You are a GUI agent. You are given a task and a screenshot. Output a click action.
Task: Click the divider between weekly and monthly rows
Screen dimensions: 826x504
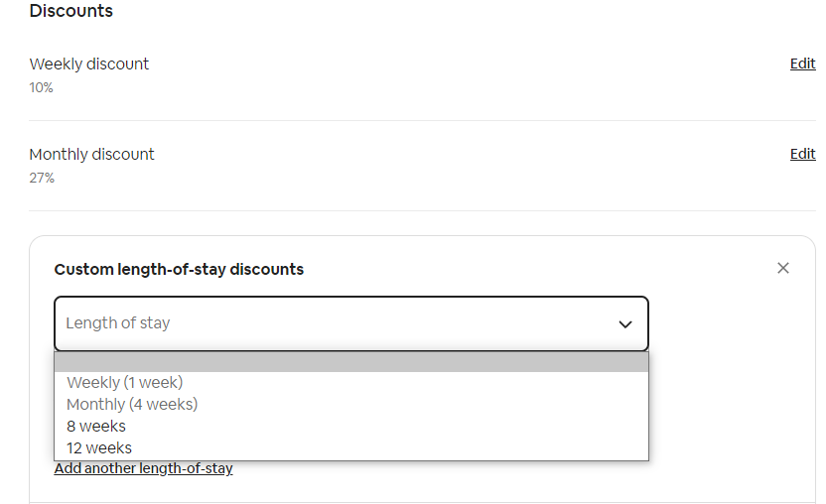422,120
